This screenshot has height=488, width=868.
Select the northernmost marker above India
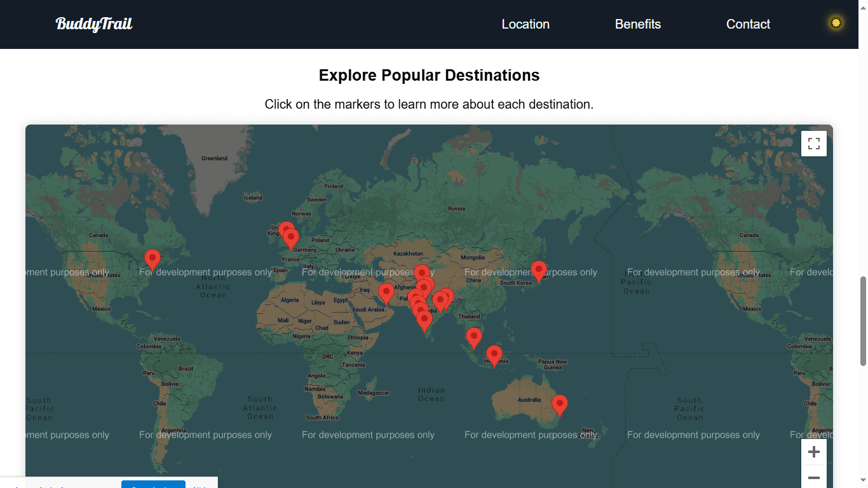422,271
